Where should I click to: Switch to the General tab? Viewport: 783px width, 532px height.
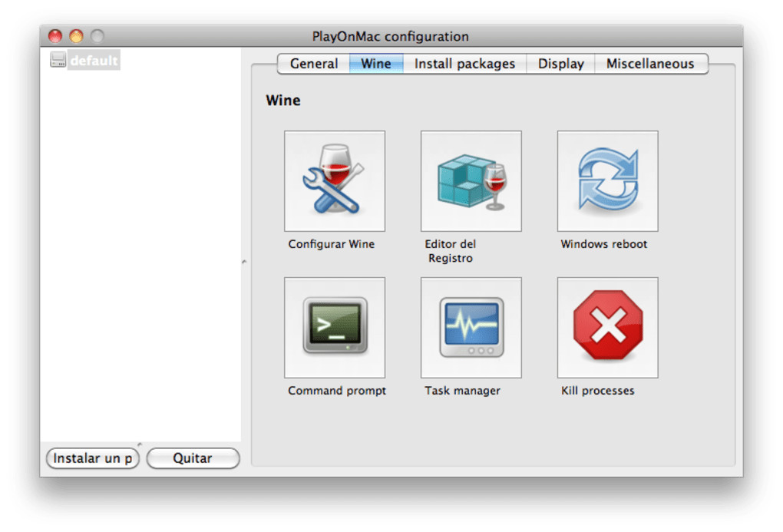pos(314,64)
